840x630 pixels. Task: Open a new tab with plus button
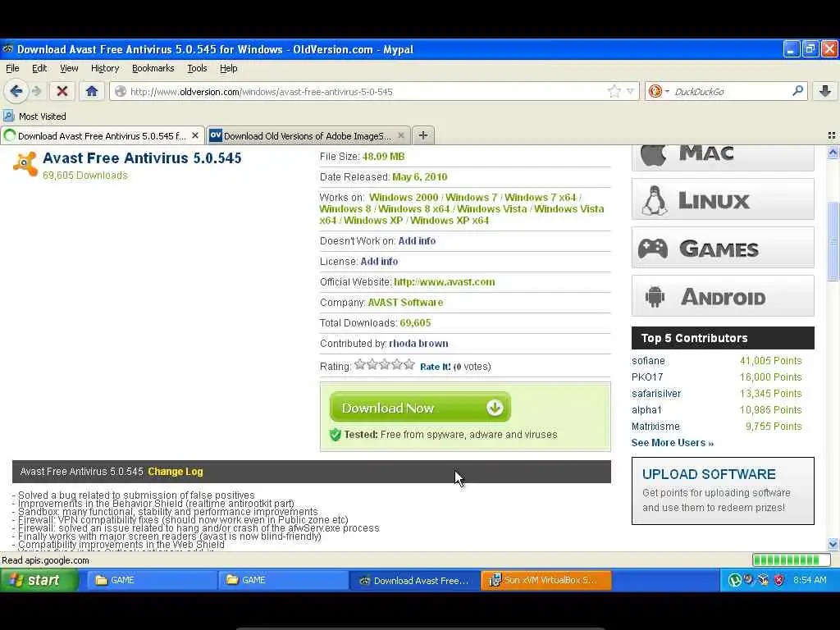click(422, 135)
